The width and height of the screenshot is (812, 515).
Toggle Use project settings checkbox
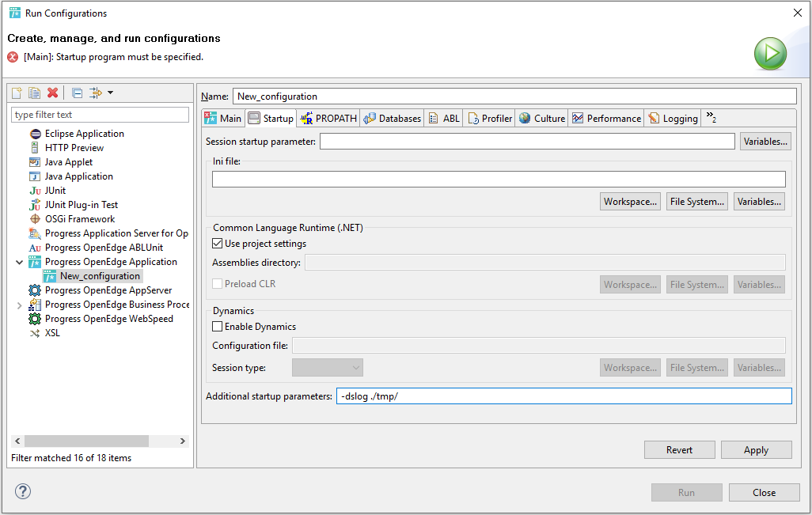point(218,244)
